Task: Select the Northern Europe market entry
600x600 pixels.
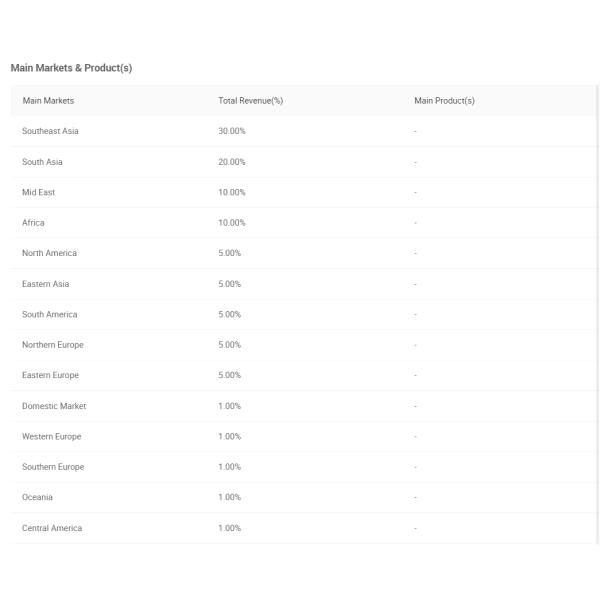Action: point(52,345)
